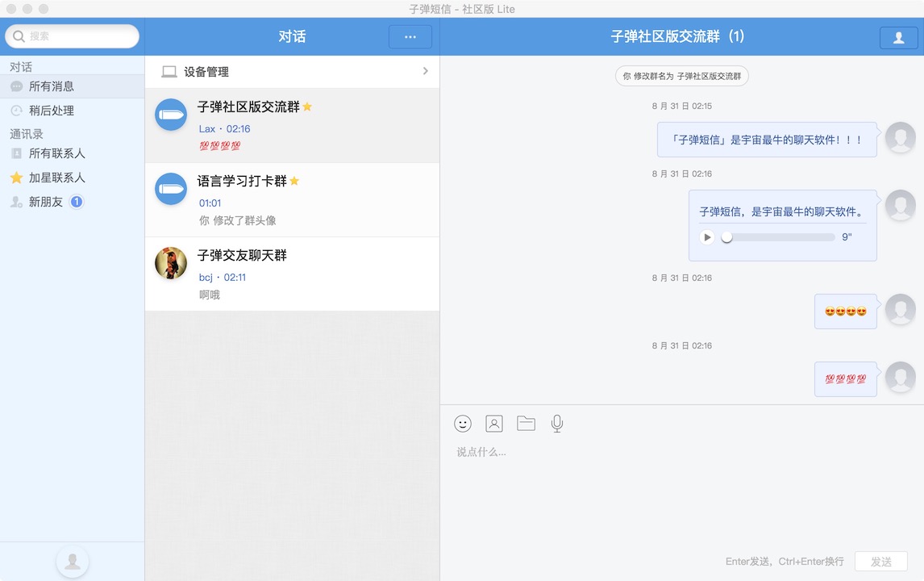Click chat title 子弹社区版交流群 (1)
924x581 pixels.
point(677,36)
